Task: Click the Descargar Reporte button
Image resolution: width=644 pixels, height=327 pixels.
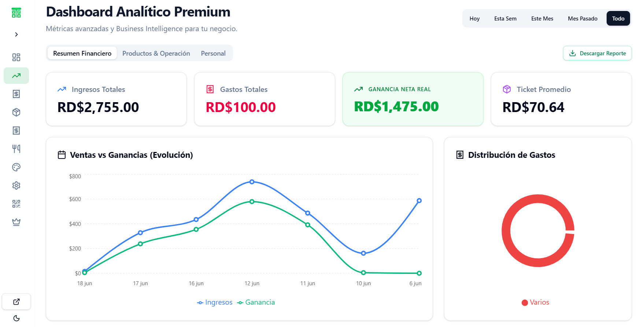Action: coord(597,53)
